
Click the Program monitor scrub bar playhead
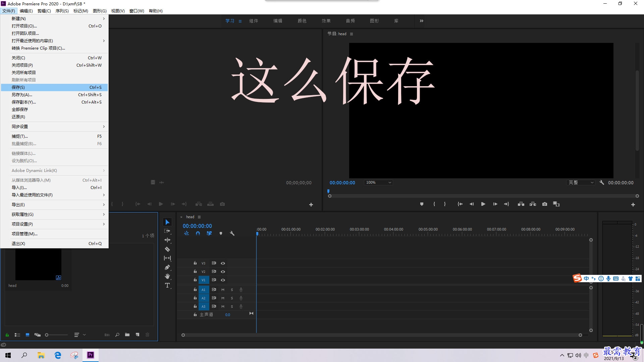tap(328, 191)
